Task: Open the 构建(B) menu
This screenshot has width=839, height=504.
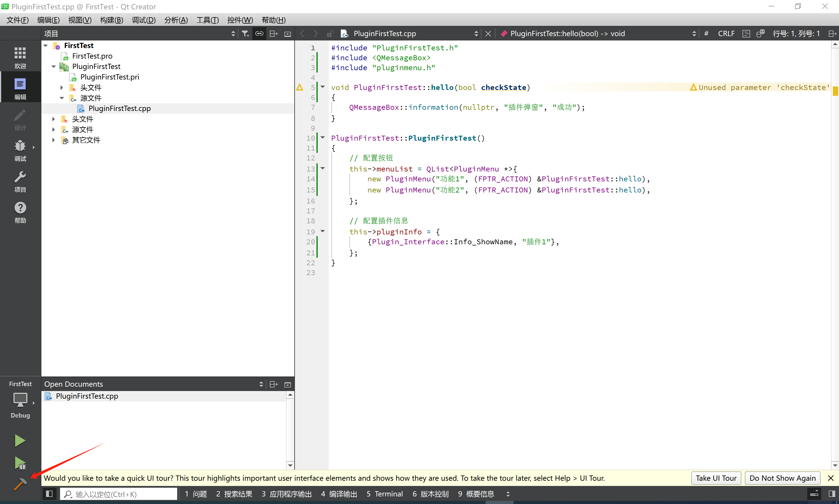Action: (x=111, y=20)
